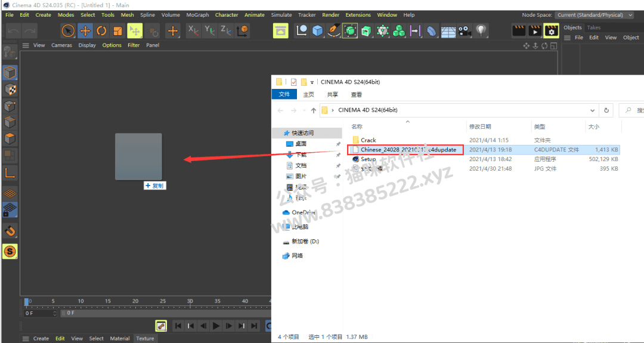Open the Mesh menu

click(x=128, y=15)
